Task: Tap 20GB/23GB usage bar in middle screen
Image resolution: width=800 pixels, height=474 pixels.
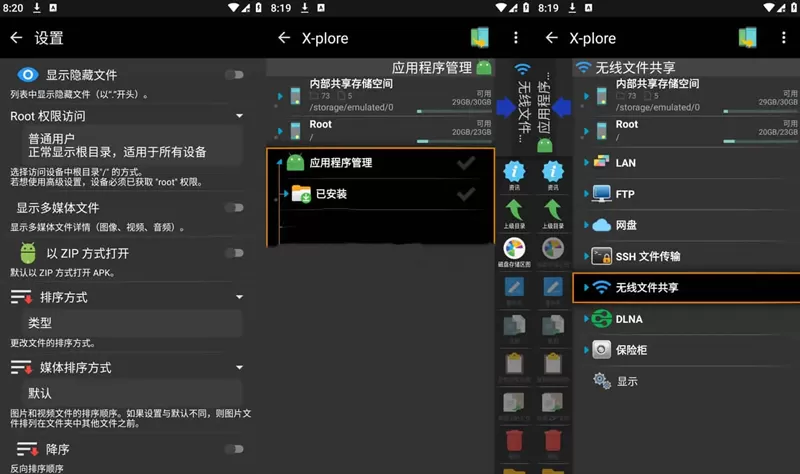Action: tap(454, 141)
